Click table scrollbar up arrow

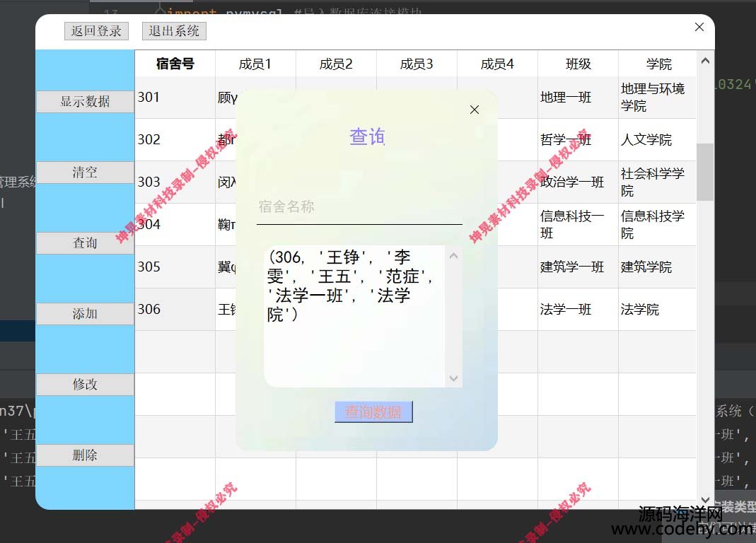click(704, 62)
